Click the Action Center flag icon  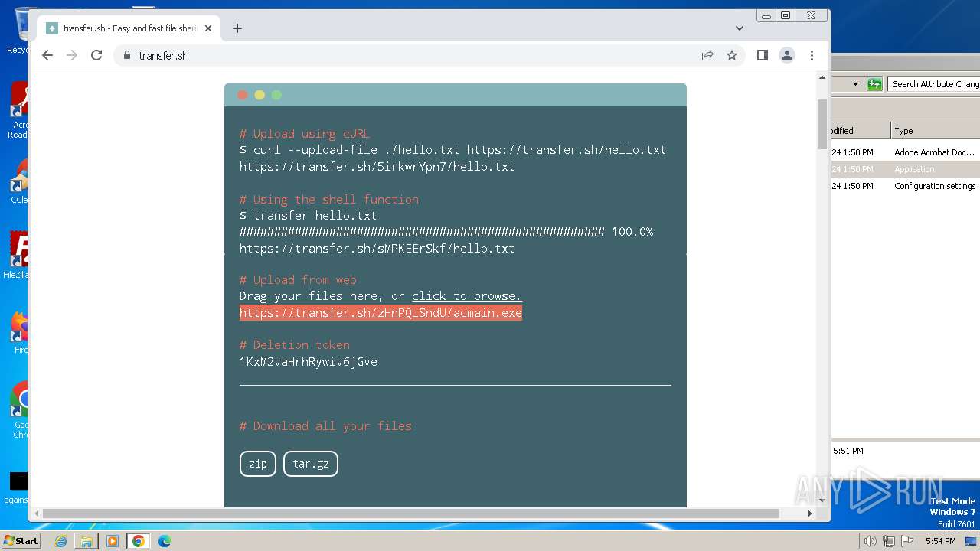907,541
